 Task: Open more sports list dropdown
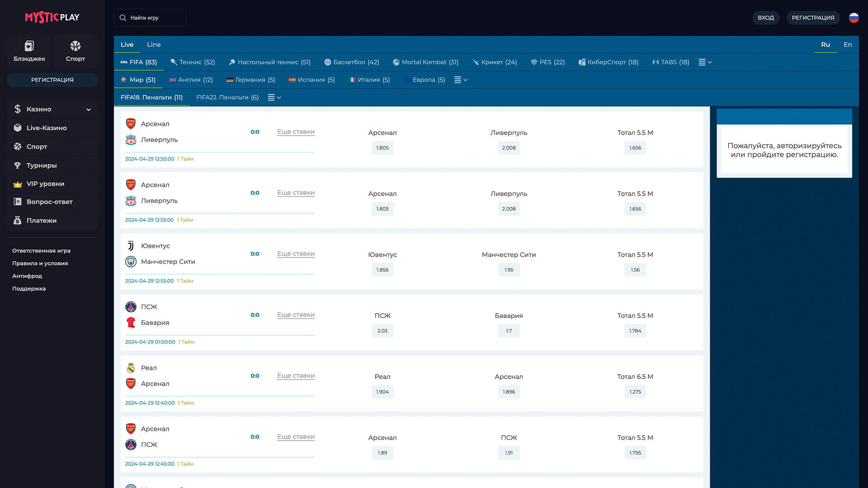point(705,62)
